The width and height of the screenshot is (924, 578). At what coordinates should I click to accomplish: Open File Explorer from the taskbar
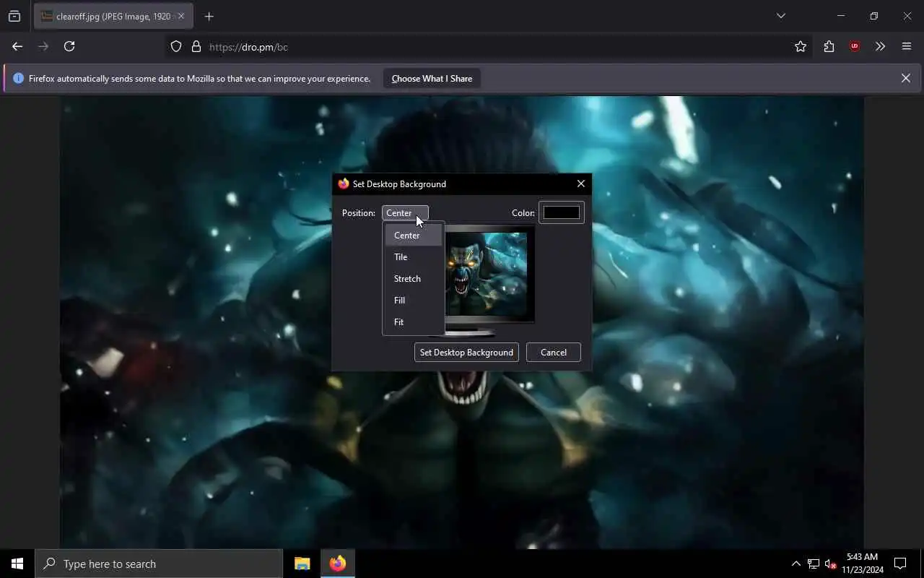(x=302, y=564)
